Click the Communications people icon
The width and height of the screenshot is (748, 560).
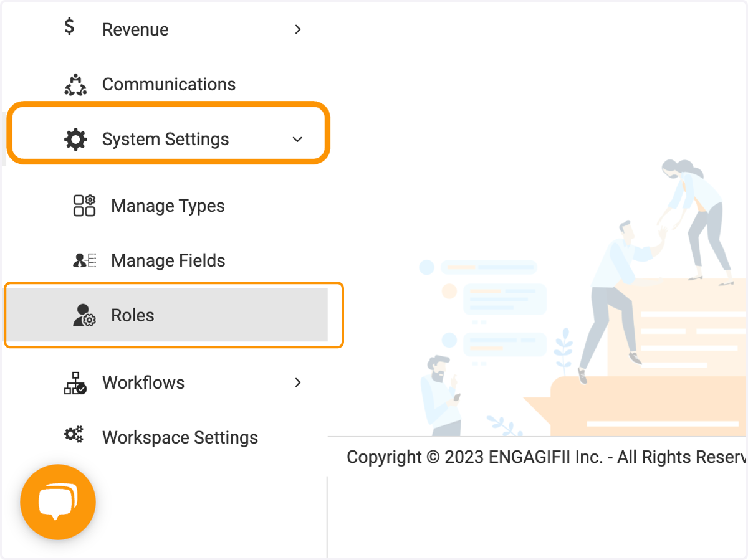pos(75,85)
